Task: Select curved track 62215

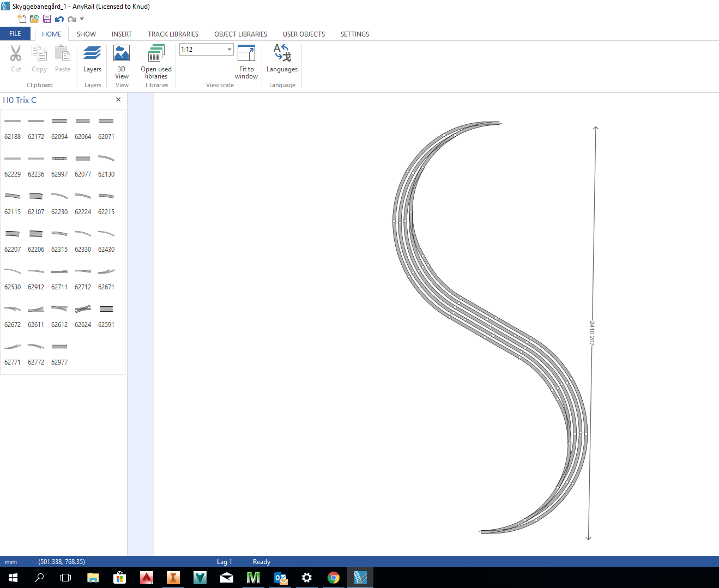Action: coord(106,203)
